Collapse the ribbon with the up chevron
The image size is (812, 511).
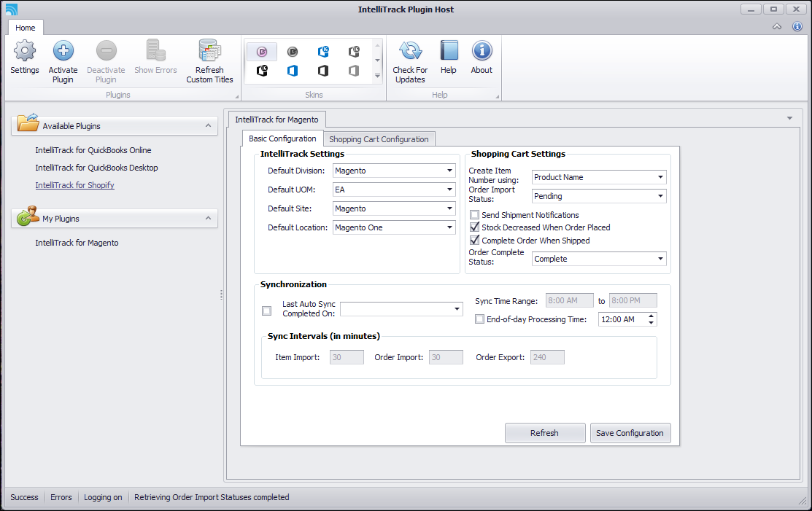pos(777,26)
